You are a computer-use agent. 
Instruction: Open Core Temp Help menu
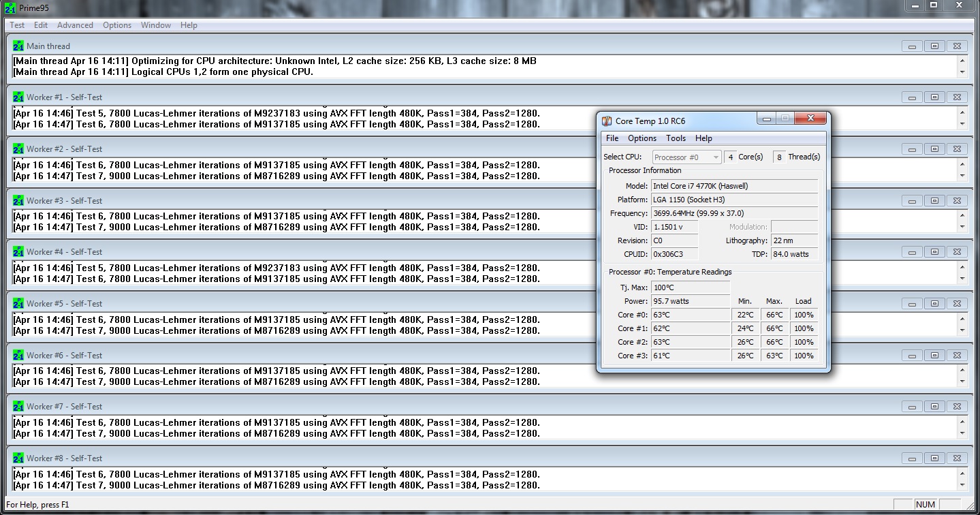click(704, 138)
